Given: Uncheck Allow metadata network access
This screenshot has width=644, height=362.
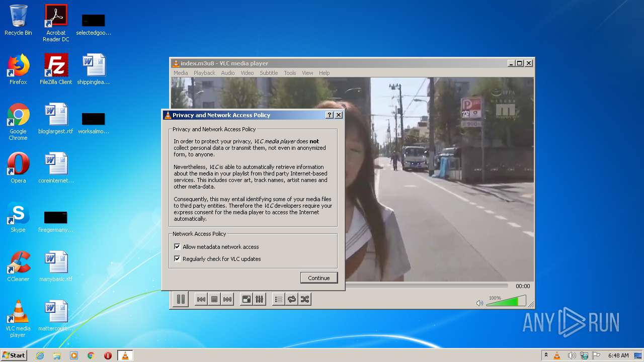Looking at the screenshot, I should pos(177,247).
